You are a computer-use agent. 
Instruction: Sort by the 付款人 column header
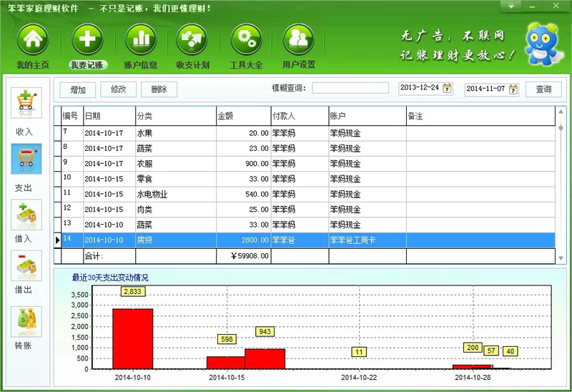300,116
